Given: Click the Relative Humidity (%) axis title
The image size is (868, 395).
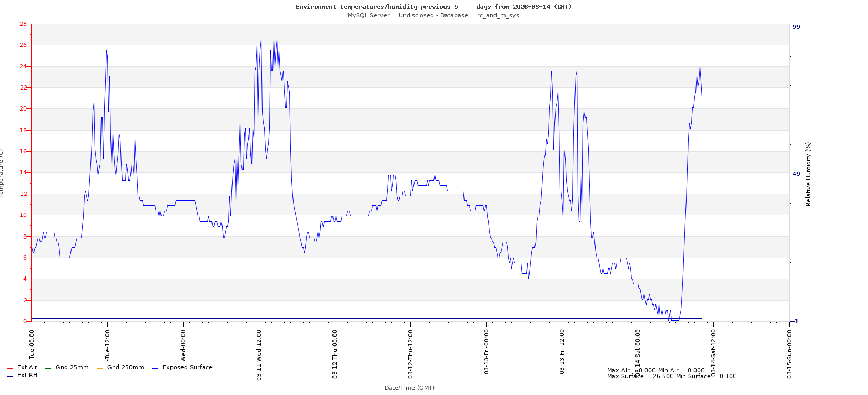Looking at the screenshot, I should click(x=809, y=174).
